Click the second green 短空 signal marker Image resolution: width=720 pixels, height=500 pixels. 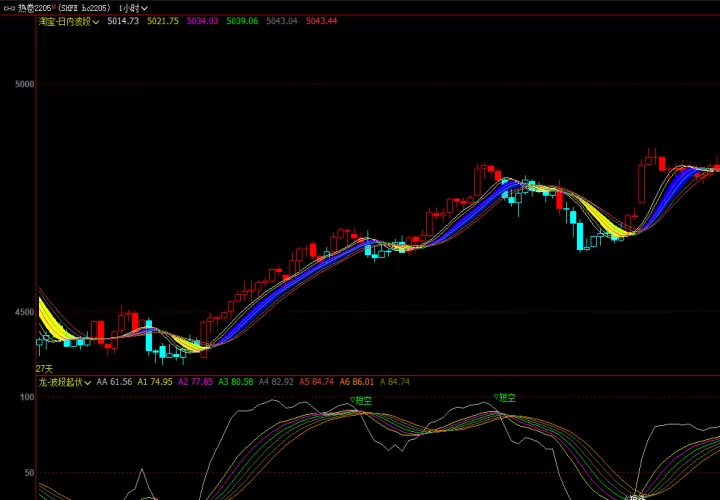(505, 398)
